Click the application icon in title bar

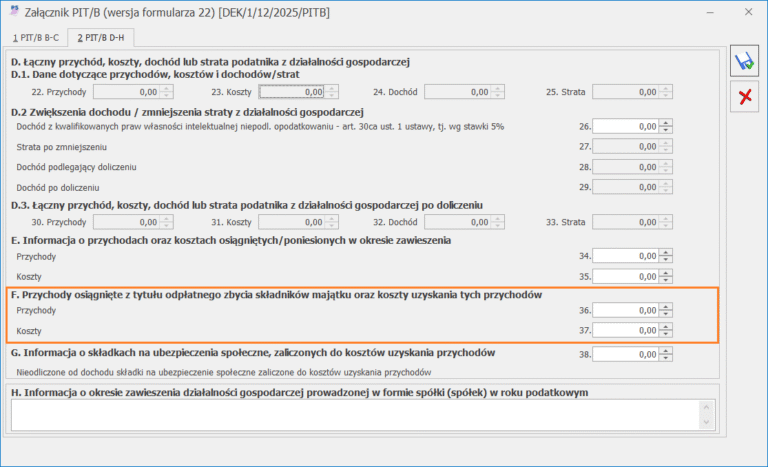click(14, 12)
